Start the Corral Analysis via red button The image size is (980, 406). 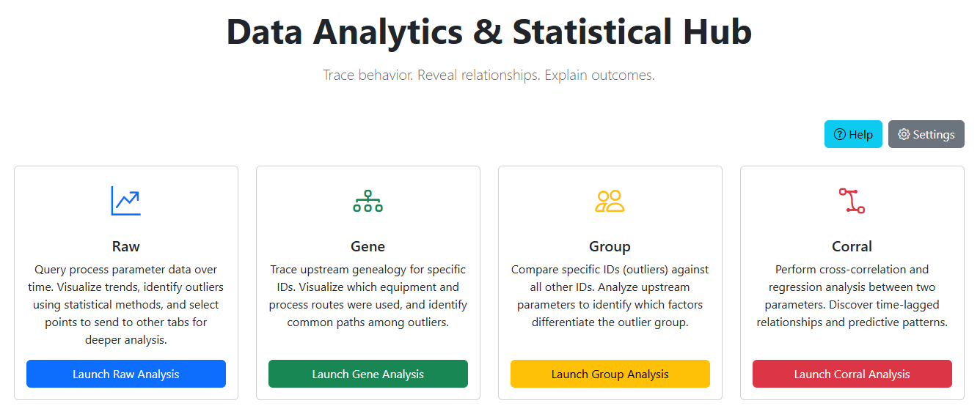click(x=852, y=374)
